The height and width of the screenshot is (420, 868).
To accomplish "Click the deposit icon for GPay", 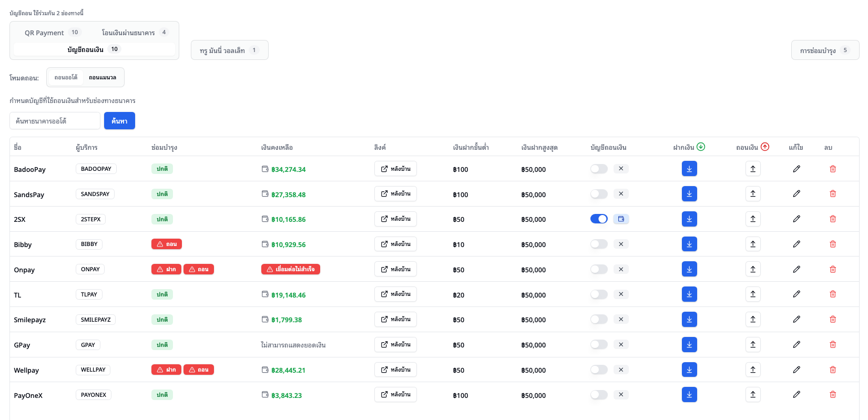I will [x=689, y=345].
